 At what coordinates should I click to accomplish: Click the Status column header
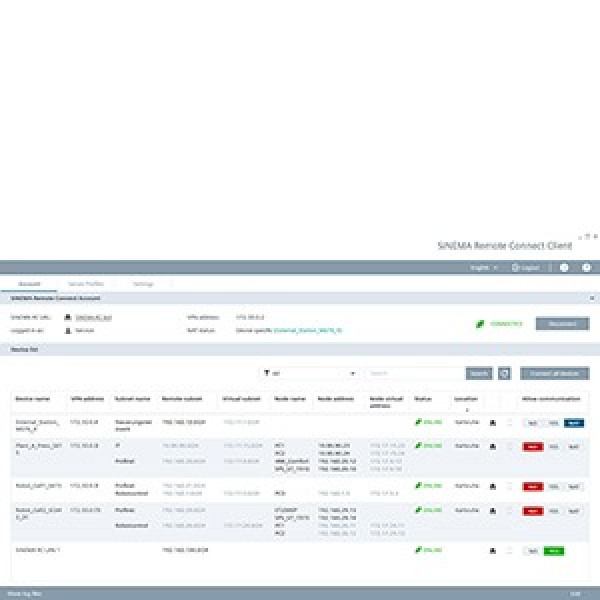[423, 399]
